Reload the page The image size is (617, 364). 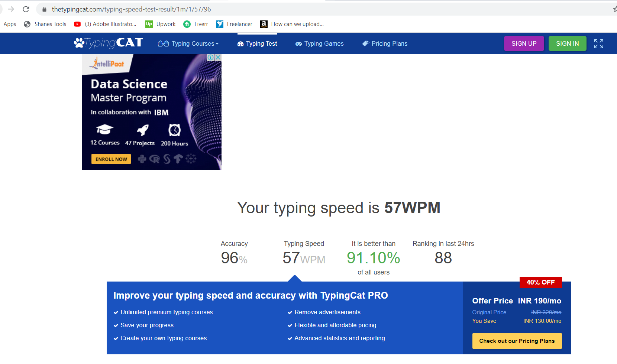(x=26, y=9)
